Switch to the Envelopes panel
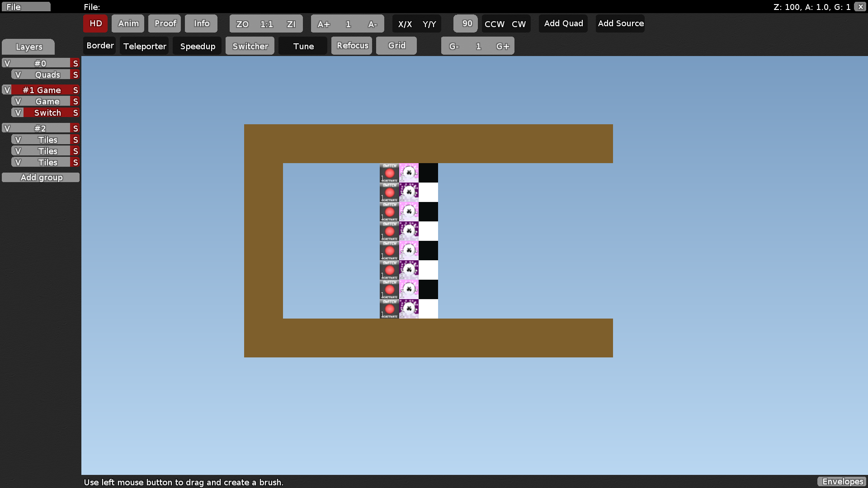The height and width of the screenshot is (488, 868). (x=842, y=482)
